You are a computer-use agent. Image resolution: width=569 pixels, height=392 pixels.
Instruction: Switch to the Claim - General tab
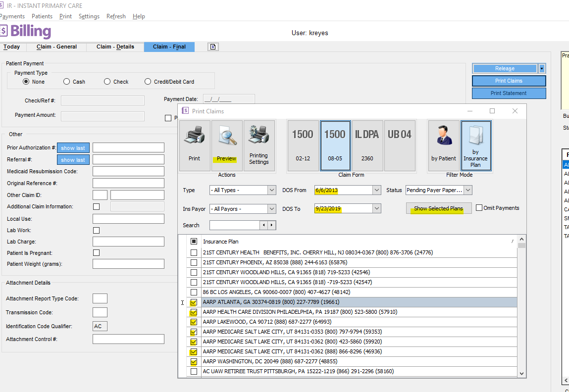(56, 47)
